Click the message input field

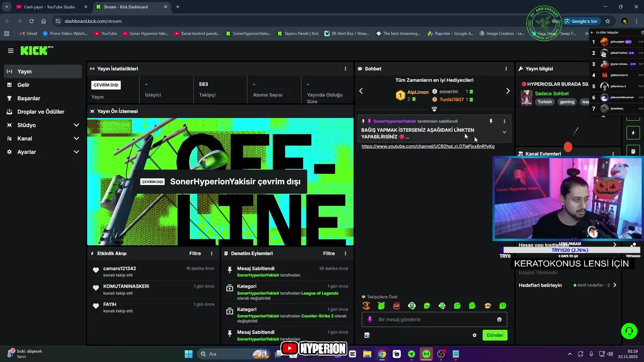click(434, 319)
